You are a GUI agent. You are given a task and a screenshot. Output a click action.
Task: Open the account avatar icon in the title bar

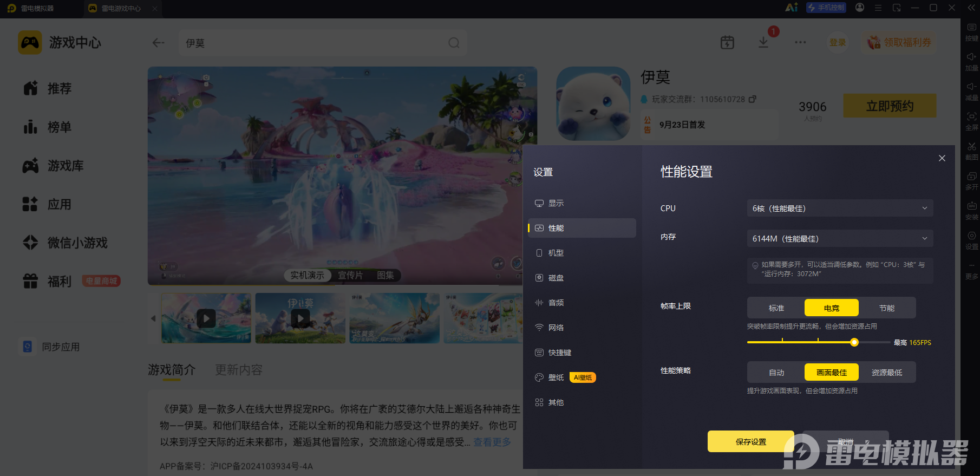coord(860,8)
